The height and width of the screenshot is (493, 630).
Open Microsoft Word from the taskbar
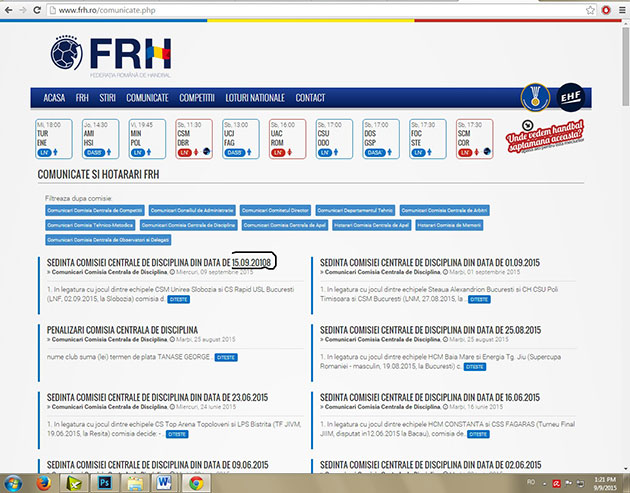tap(164, 483)
